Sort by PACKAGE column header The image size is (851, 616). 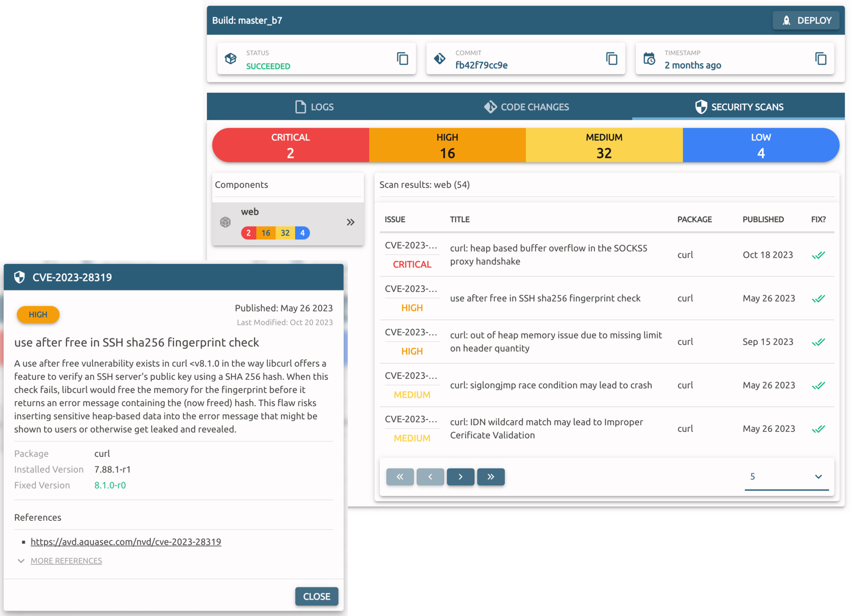click(x=695, y=219)
